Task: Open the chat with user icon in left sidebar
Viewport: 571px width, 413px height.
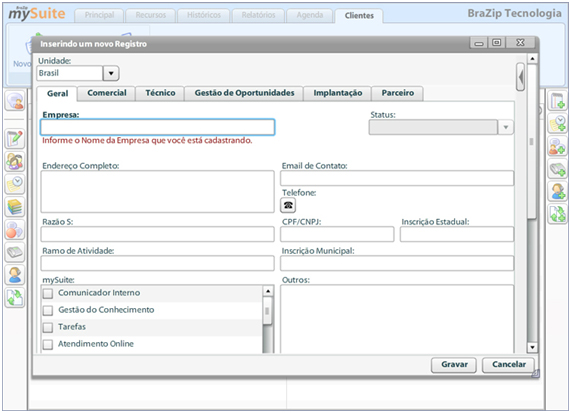Action: pyautogui.click(x=15, y=101)
